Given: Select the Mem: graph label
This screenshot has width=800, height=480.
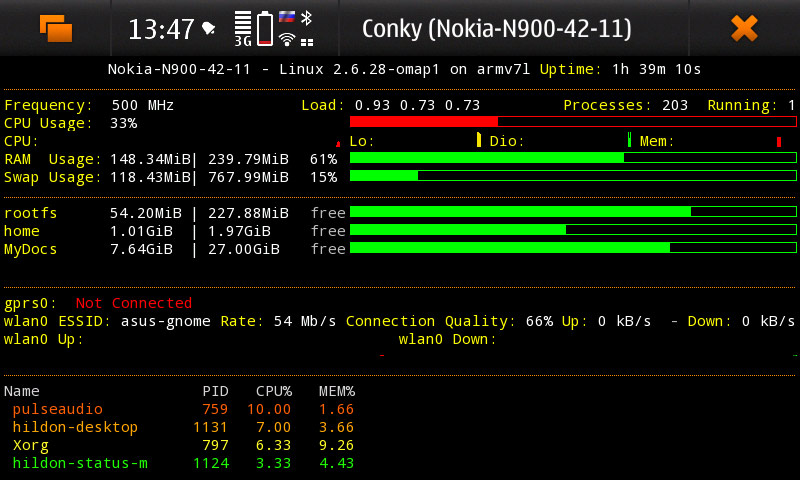Looking at the screenshot, I should point(657,141).
